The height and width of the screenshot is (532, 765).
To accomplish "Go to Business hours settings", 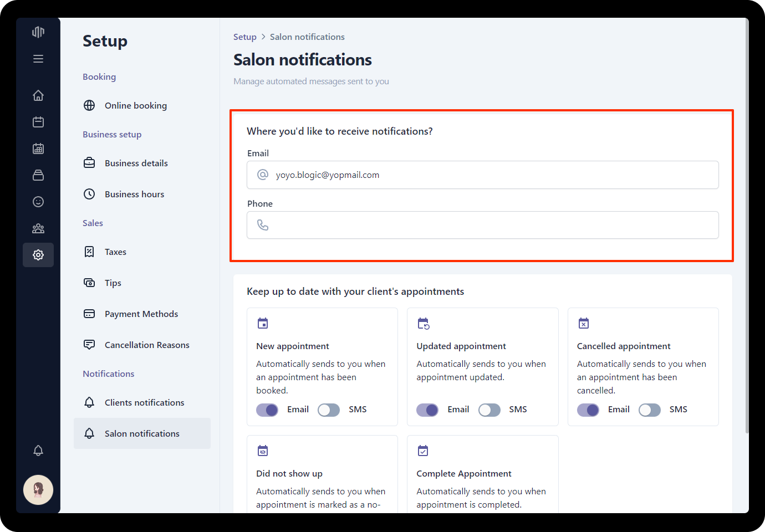I will [x=134, y=194].
